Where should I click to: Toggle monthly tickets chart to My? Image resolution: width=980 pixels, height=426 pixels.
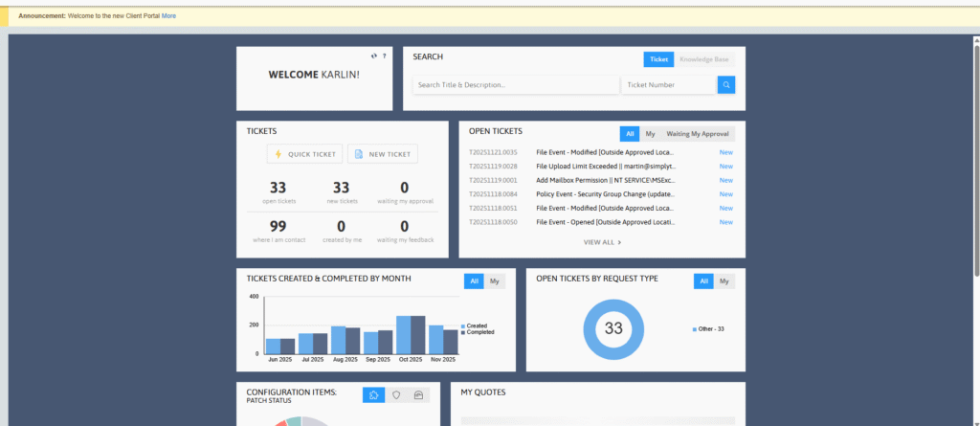pos(495,280)
